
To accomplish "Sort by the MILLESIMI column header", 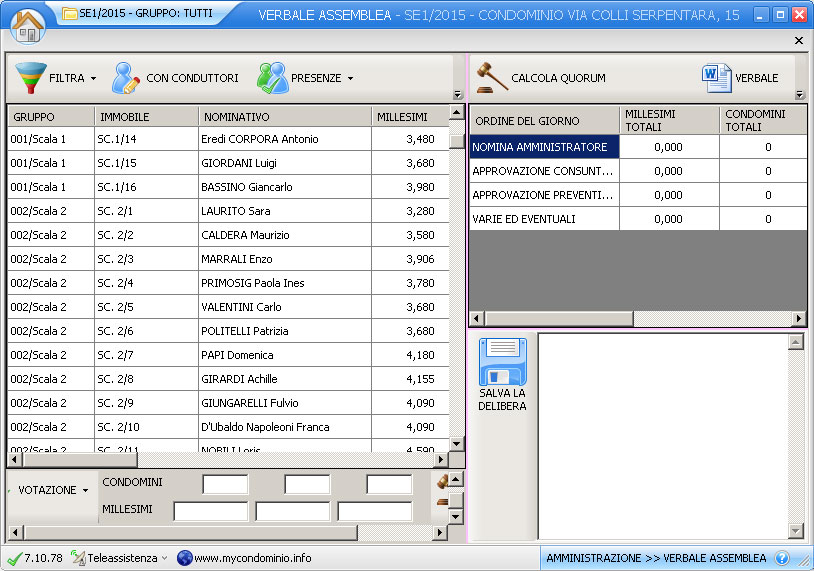I will click(402, 117).
